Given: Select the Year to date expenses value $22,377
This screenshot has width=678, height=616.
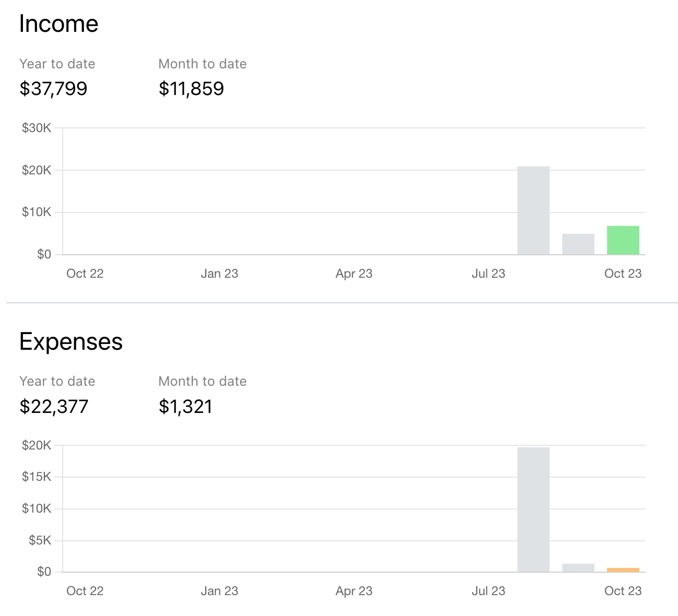Looking at the screenshot, I should click(54, 407).
